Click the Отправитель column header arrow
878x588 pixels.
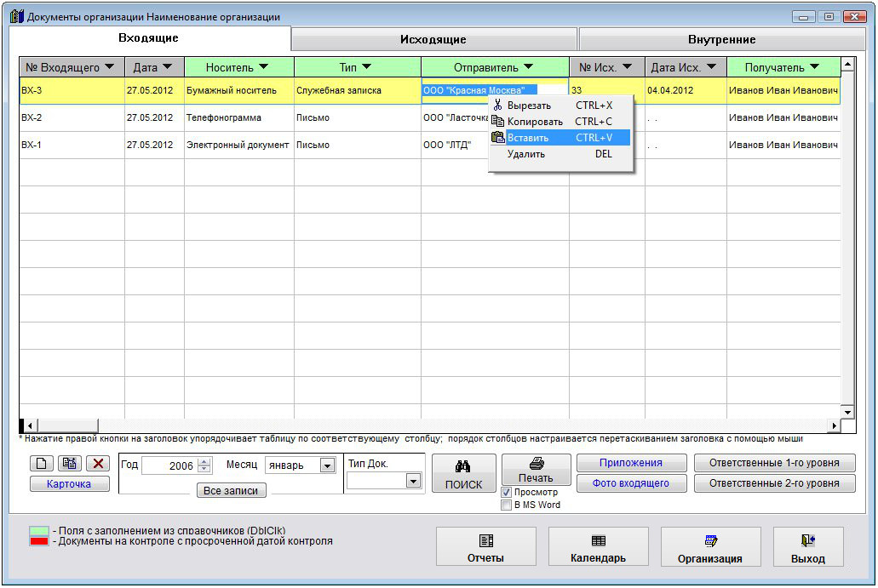click(529, 67)
